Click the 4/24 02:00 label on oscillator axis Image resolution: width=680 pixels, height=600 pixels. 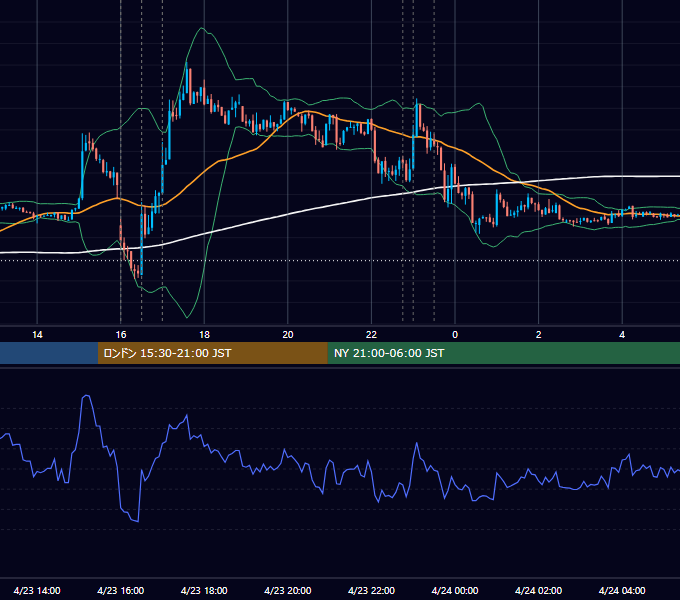point(538,590)
